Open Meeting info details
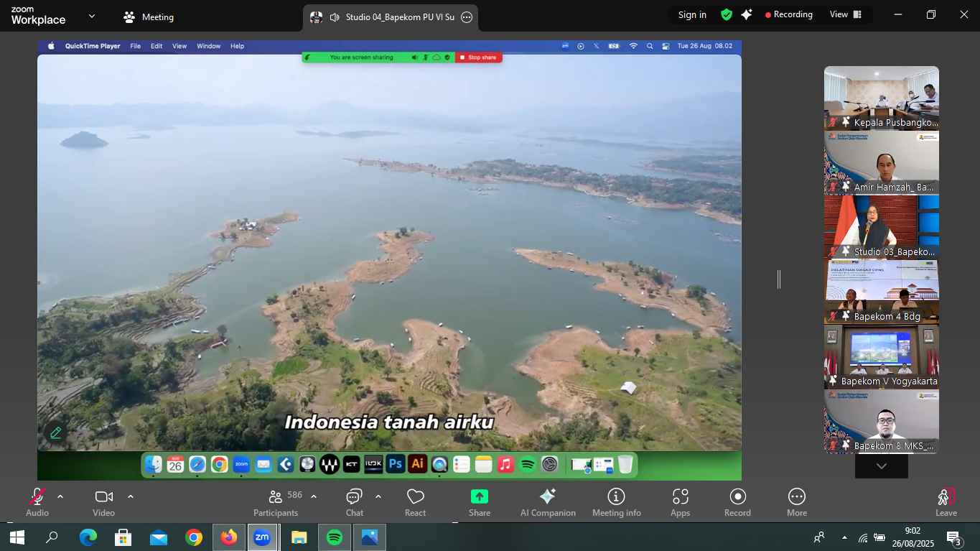 pos(617,503)
